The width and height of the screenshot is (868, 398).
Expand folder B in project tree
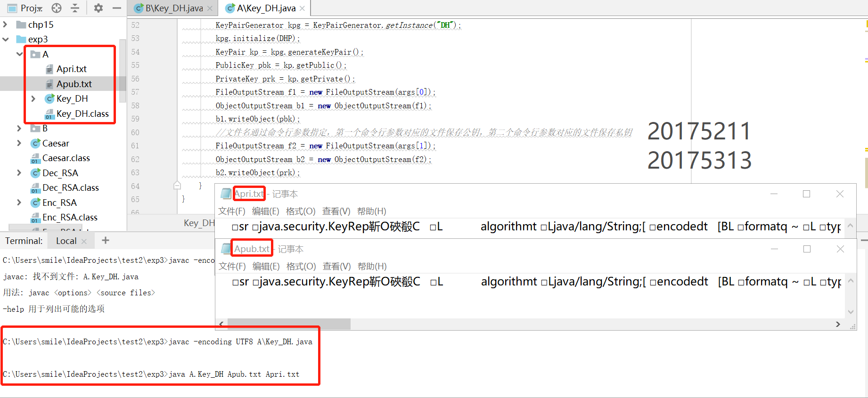click(x=19, y=128)
